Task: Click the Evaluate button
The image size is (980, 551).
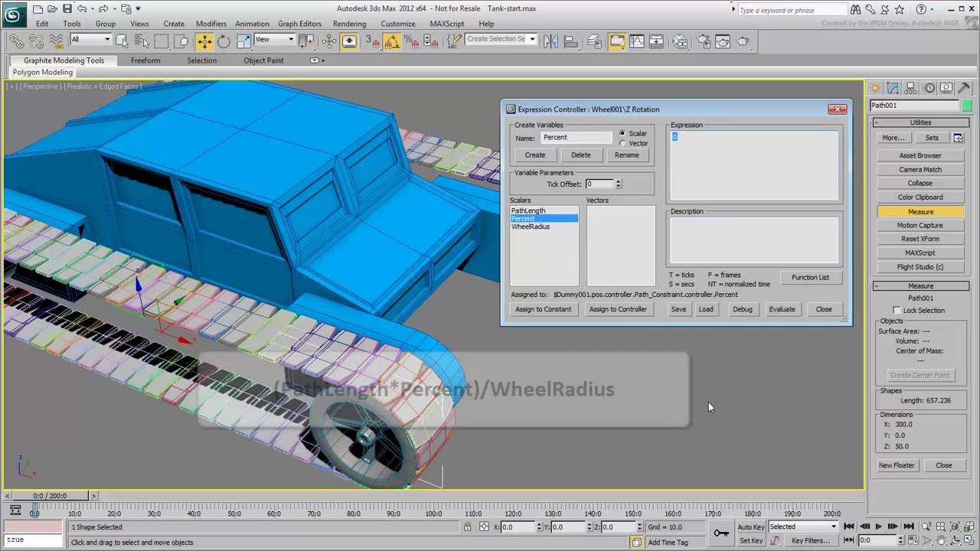Action: tap(782, 309)
